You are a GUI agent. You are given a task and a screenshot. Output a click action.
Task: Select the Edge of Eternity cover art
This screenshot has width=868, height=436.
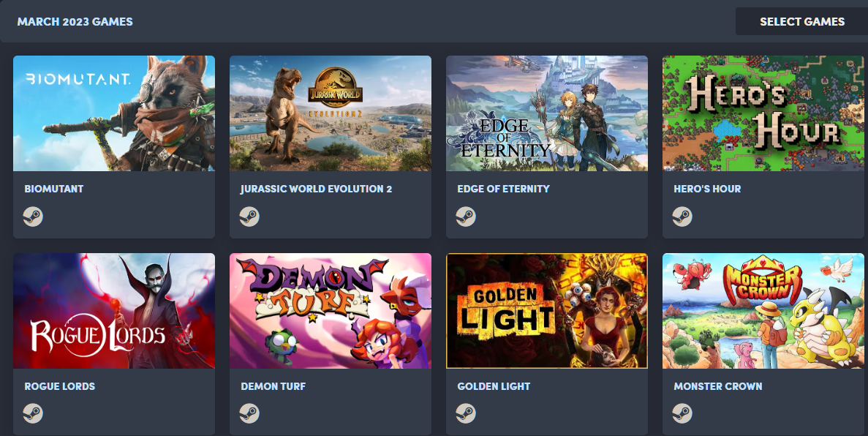[x=547, y=113]
